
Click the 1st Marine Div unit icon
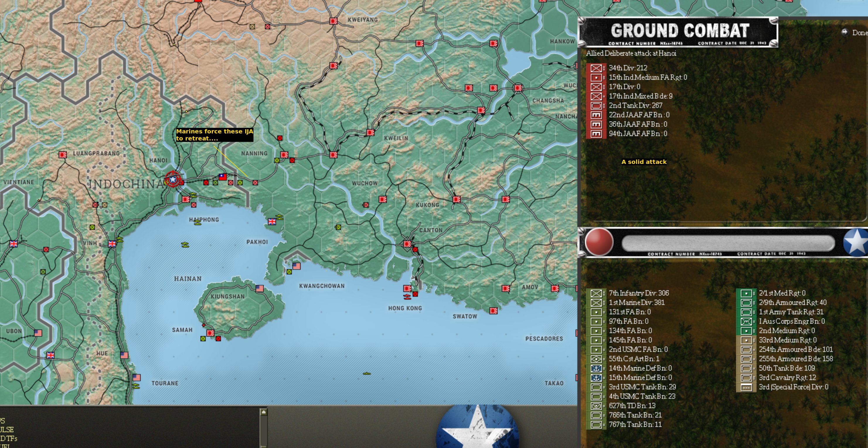point(596,303)
